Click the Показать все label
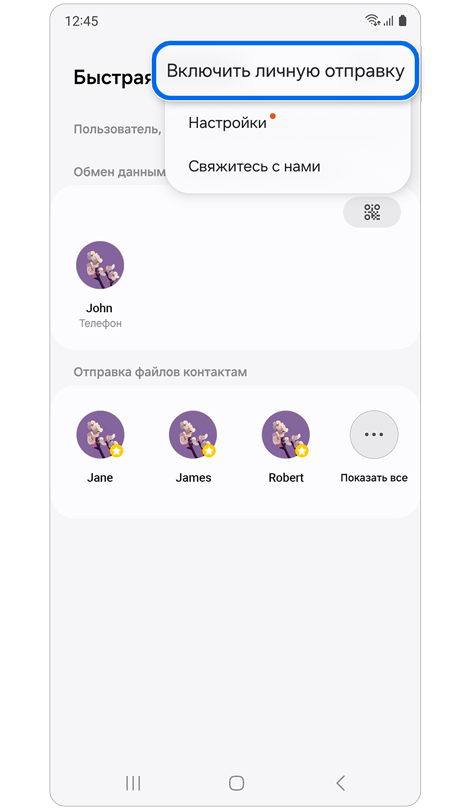Image resolution: width=470 pixels, height=810 pixels. tap(374, 478)
